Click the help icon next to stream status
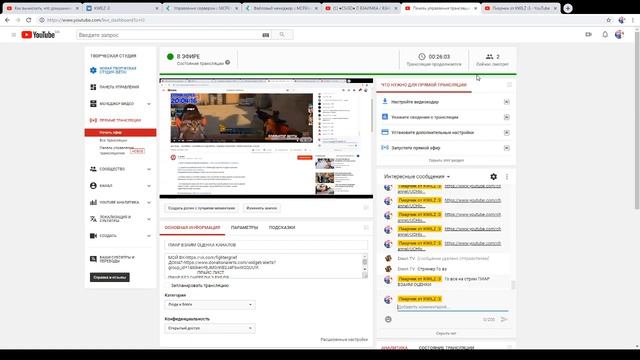The height and width of the screenshot is (360, 640). coord(228,62)
